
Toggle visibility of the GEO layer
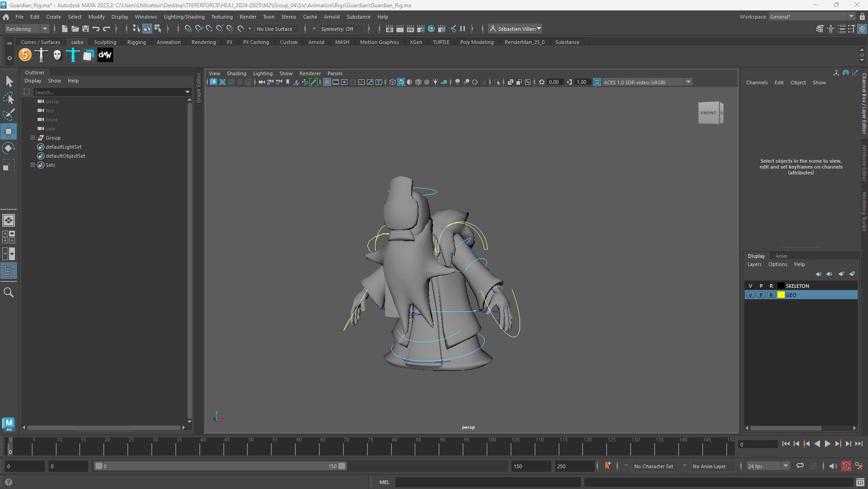coord(751,295)
